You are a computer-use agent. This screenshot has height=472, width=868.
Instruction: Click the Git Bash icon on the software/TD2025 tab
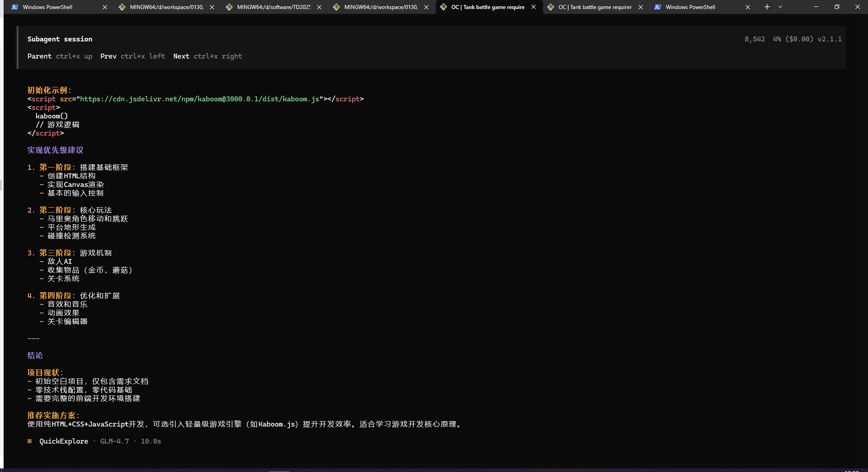229,7
